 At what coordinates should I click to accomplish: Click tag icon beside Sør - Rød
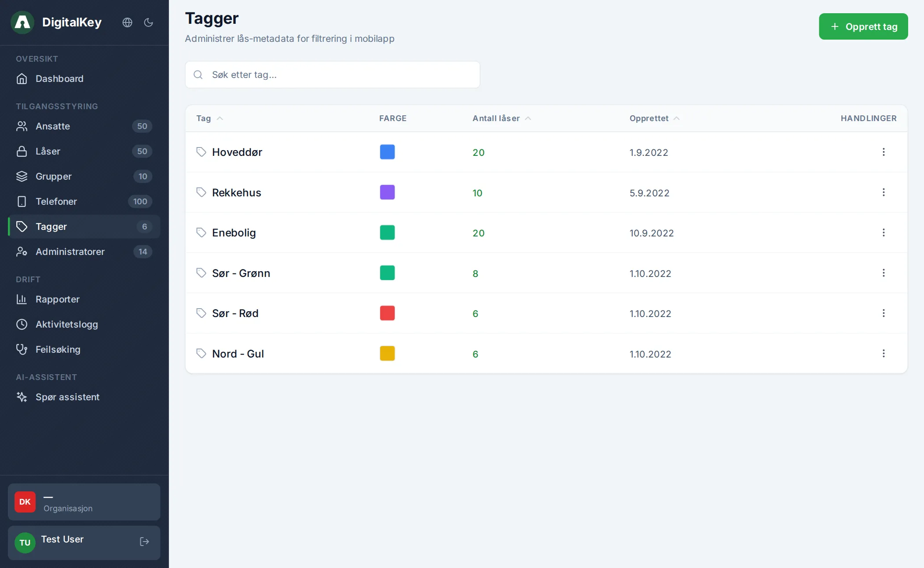pyautogui.click(x=201, y=313)
